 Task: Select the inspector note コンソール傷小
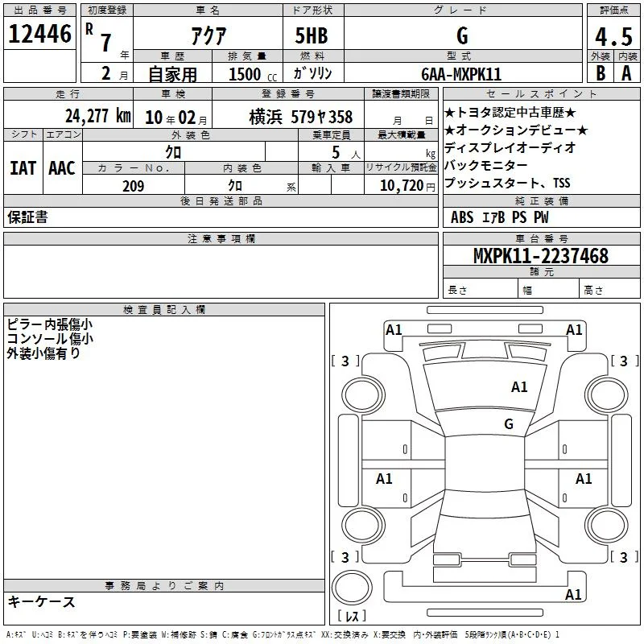point(50,339)
